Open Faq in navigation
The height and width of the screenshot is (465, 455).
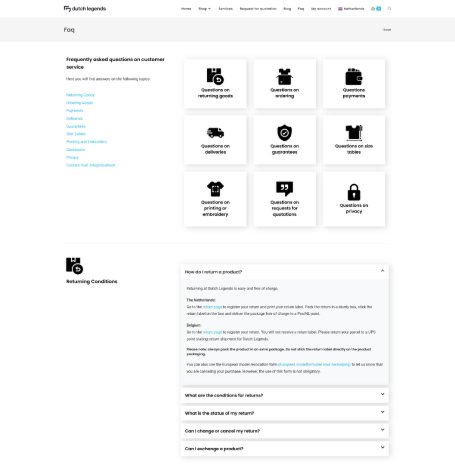(x=301, y=9)
